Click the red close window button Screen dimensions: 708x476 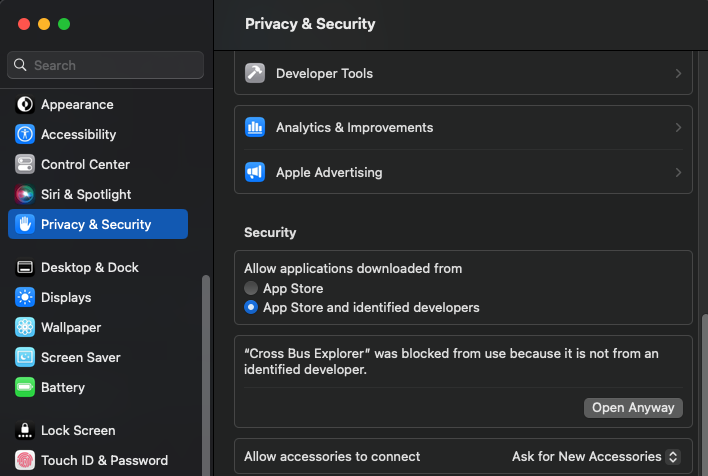[24, 24]
